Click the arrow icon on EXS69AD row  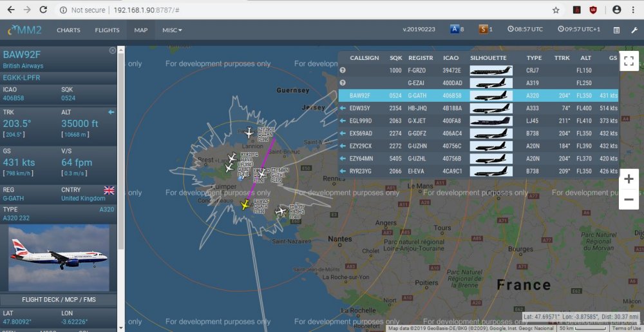click(343, 133)
